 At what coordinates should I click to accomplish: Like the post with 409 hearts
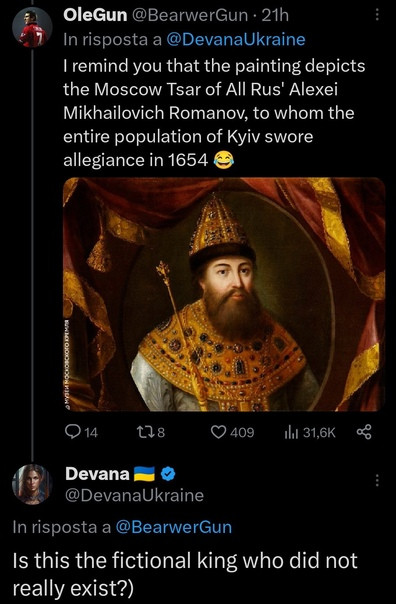tap(232, 433)
